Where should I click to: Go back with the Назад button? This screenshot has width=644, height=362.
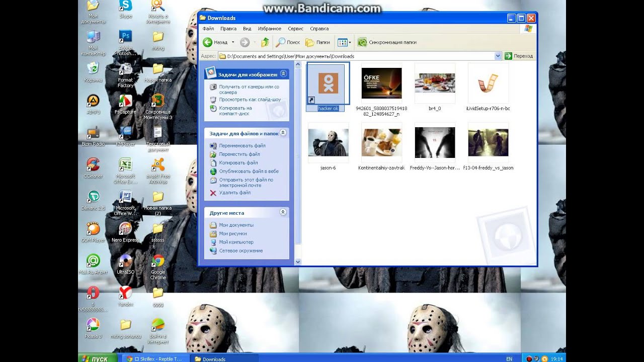click(215, 42)
